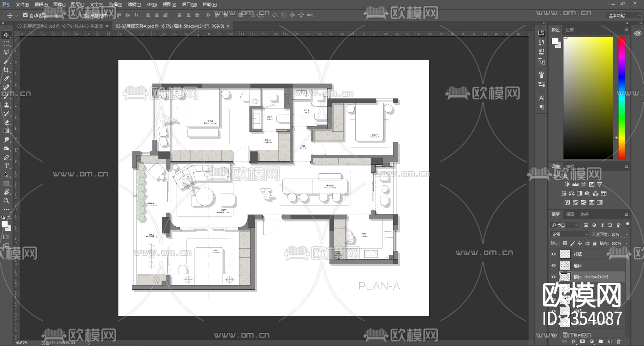Select the 线稿 layer name
The width and height of the screenshot is (644, 346).
[x=578, y=254]
